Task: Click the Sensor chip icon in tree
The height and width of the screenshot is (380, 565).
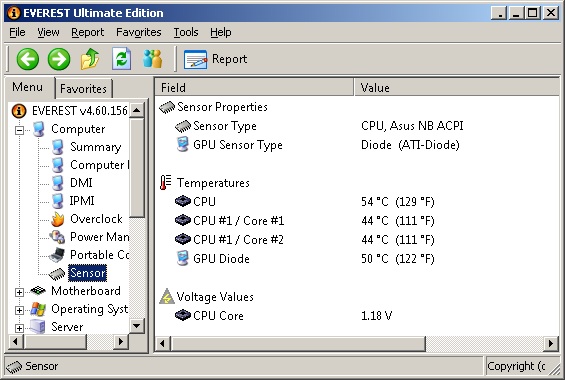Action: [x=57, y=274]
